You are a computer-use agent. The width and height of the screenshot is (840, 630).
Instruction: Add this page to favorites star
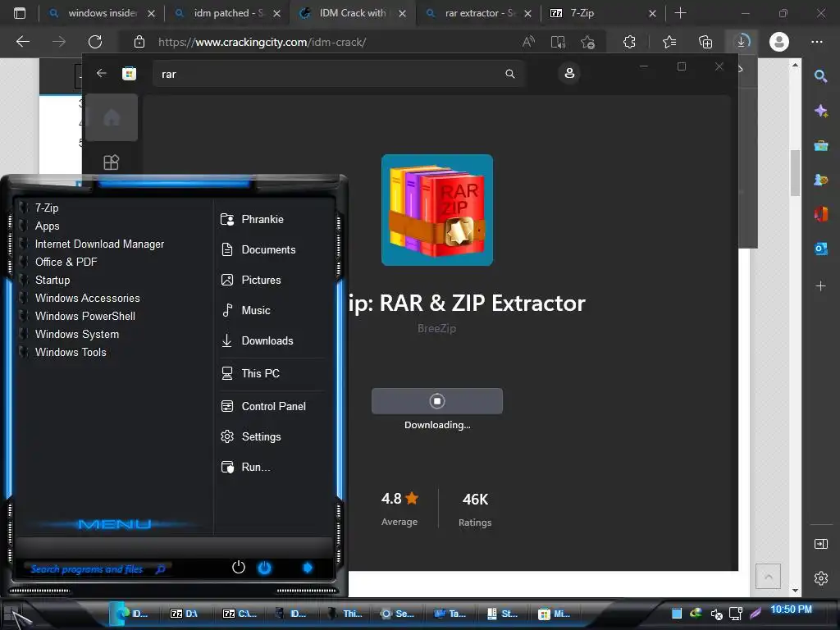click(x=587, y=42)
